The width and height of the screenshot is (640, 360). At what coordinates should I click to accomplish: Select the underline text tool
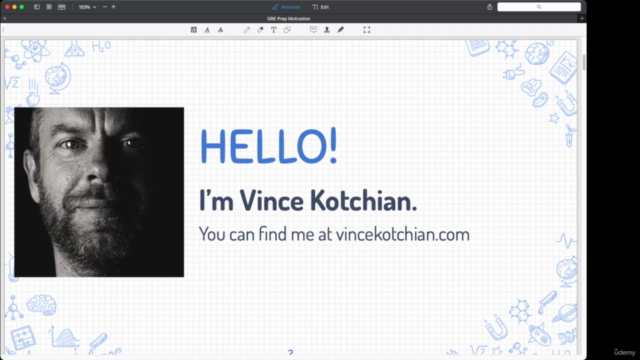207,30
